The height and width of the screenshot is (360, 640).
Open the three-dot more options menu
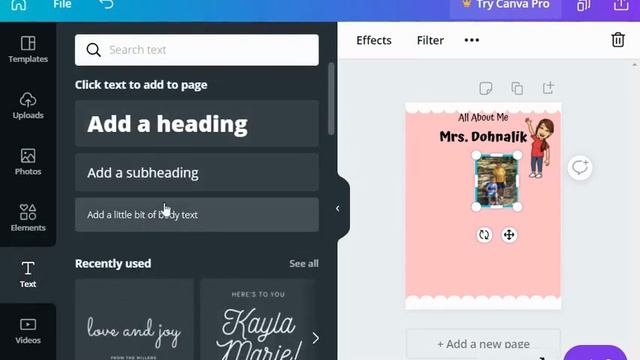471,40
